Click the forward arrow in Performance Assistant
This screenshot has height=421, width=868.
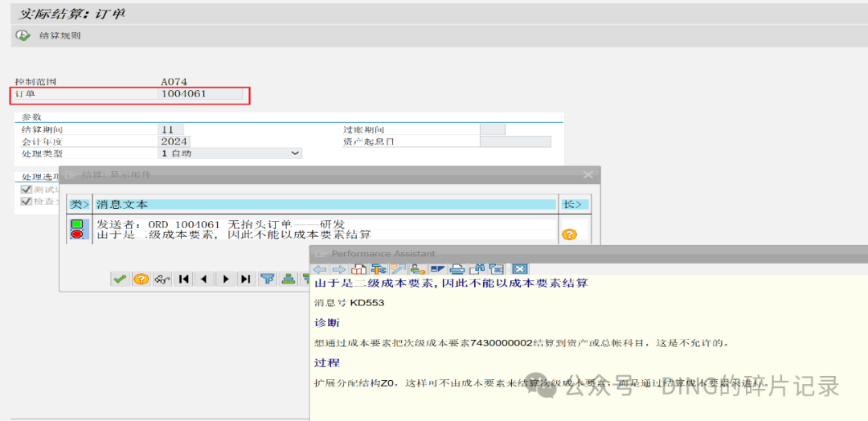[x=339, y=269]
